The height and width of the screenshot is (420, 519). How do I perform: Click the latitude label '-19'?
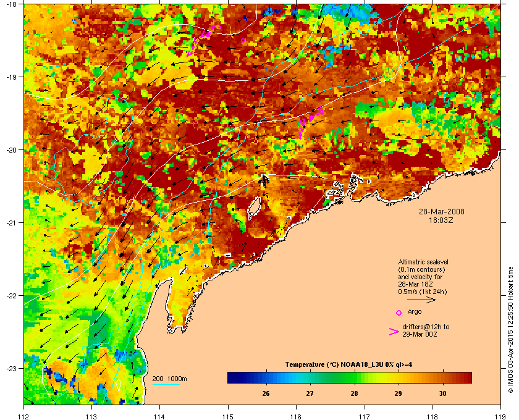[11, 77]
